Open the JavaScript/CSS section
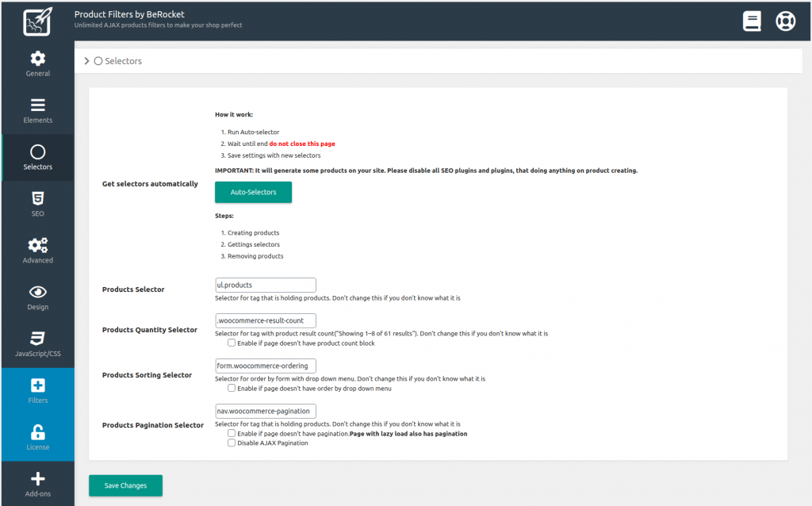 (x=37, y=344)
